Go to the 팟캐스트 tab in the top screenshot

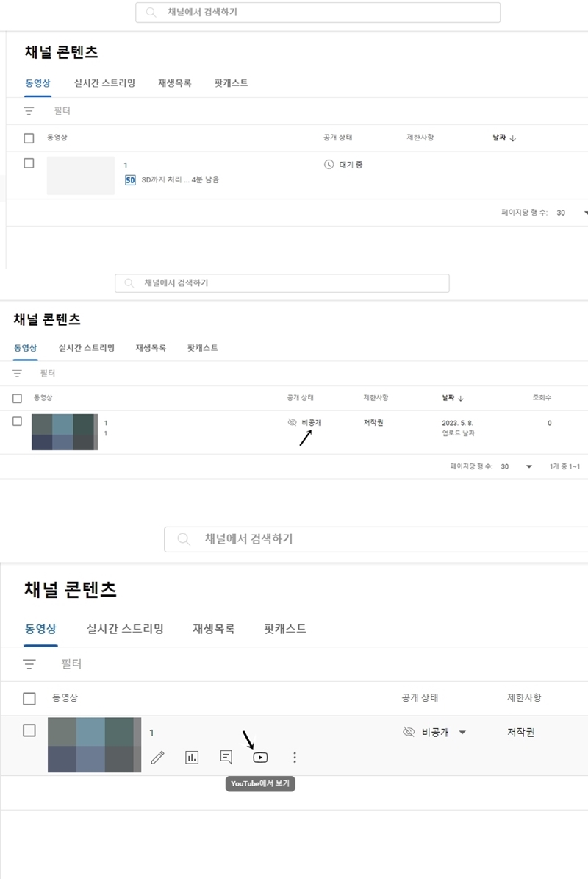coord(232,83)
